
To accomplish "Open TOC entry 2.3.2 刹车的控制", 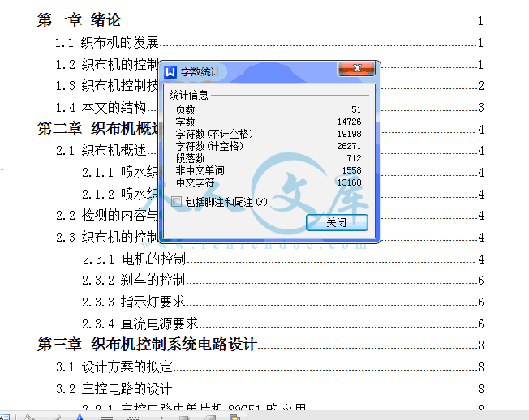I will (x=134, y=280).
